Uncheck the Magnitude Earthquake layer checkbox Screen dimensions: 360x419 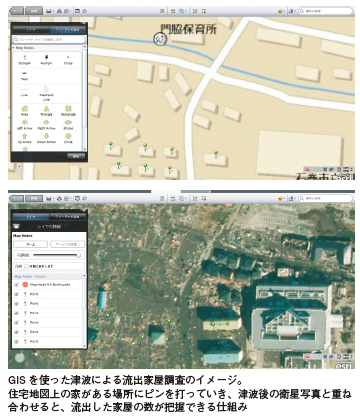(17, 285)
